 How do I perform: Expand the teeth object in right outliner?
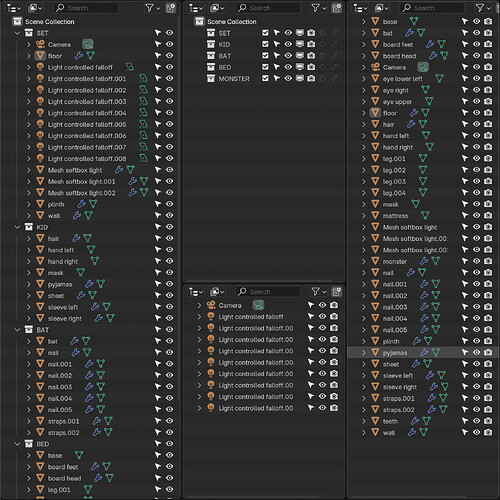coord(364,421)
